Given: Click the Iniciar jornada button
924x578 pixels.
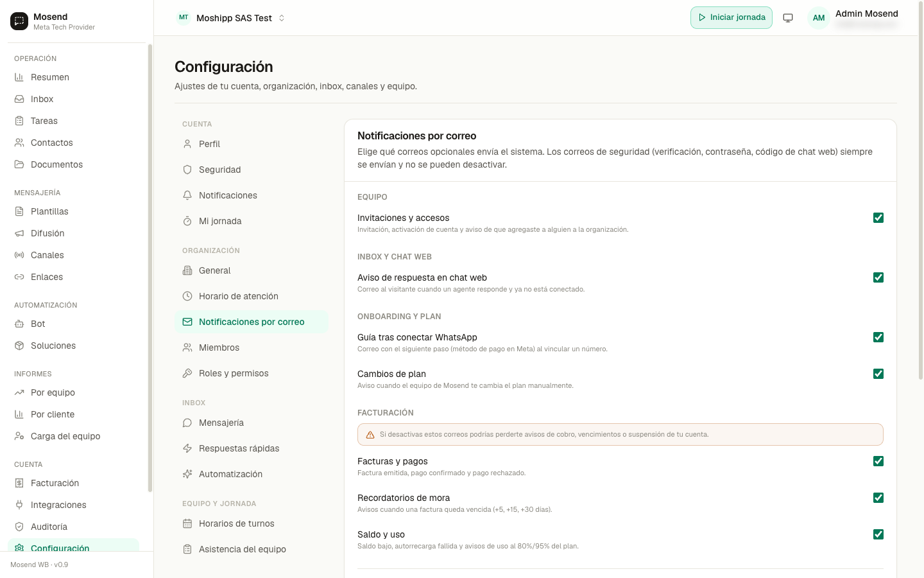Looking at the screenshot, I should tap(732, 17).
